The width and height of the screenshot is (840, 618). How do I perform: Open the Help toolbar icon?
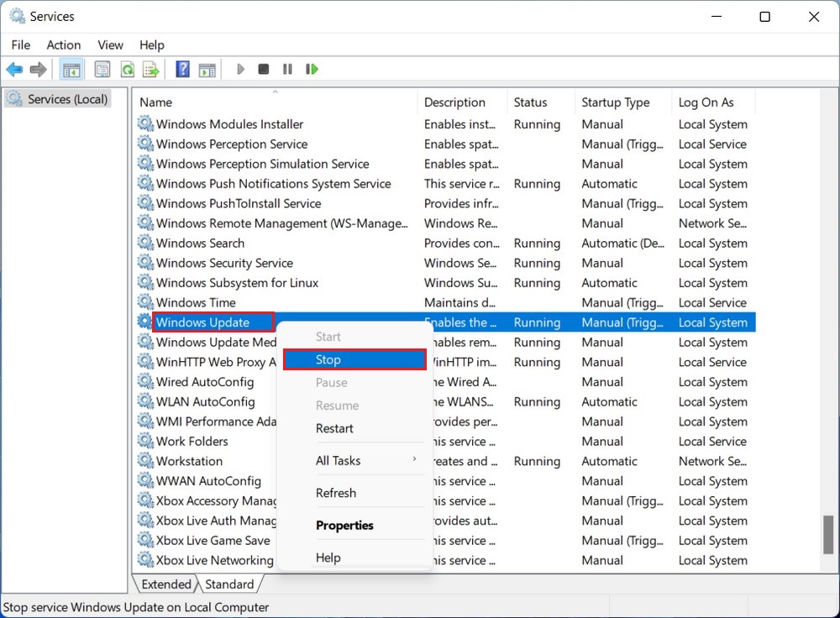pyautogui.click(x=182, y=69)
